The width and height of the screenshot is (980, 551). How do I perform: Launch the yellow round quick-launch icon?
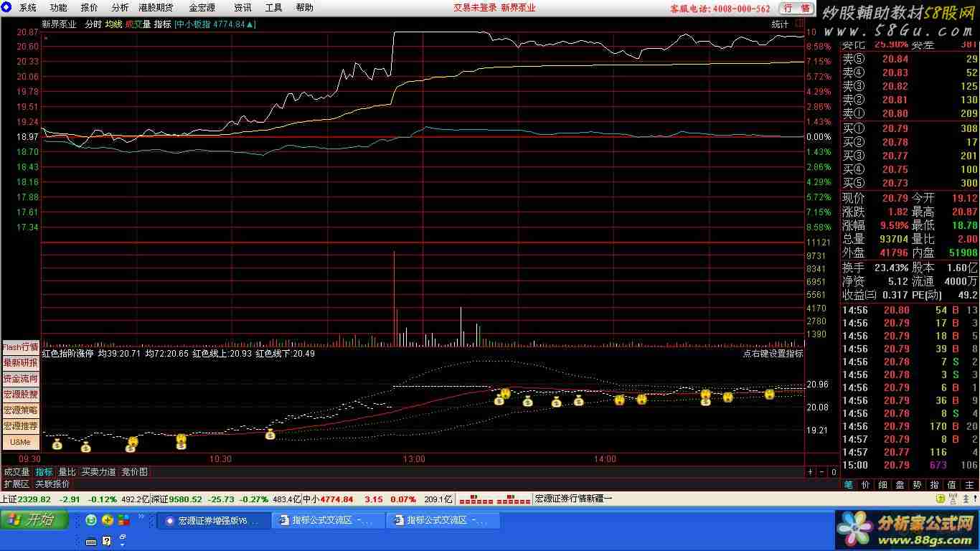[x=108, y=519]
